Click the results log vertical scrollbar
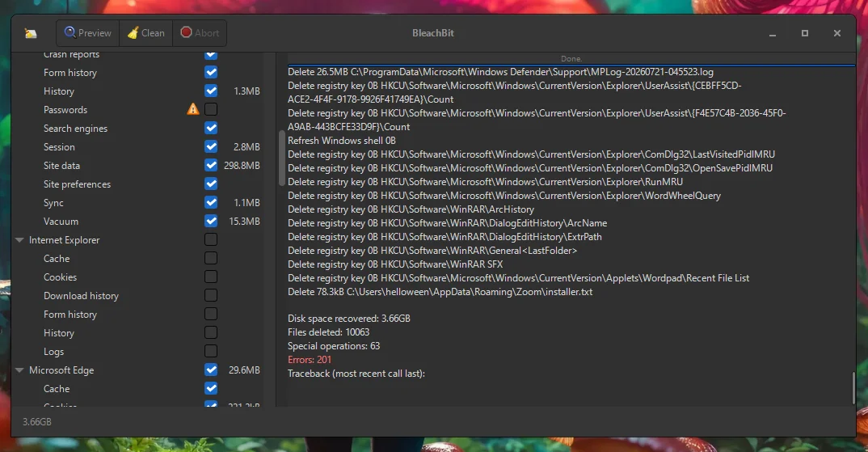This screenshot has height=452, width=868. [x=853, y=388]
